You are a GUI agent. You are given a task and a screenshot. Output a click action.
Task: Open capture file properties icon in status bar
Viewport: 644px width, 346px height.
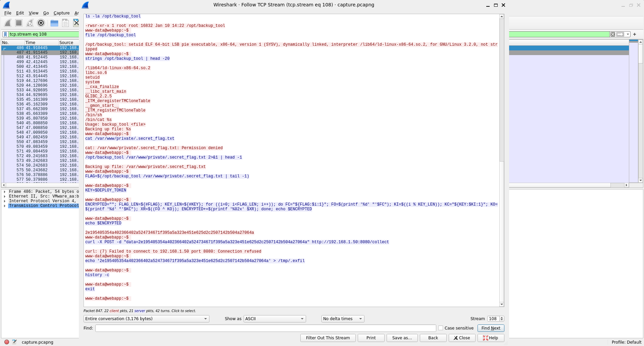tap(14, 342)
